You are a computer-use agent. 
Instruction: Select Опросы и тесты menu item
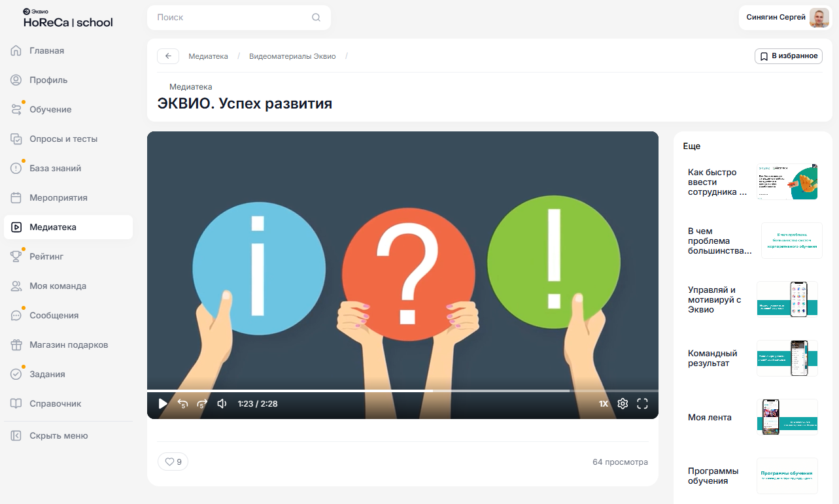[x=68, y=139]
